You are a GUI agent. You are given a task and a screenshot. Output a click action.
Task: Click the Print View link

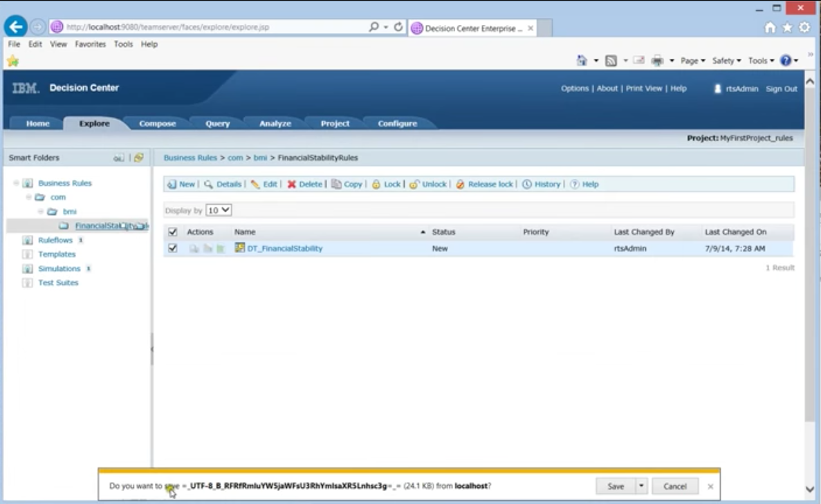click(x=643, y=88)
